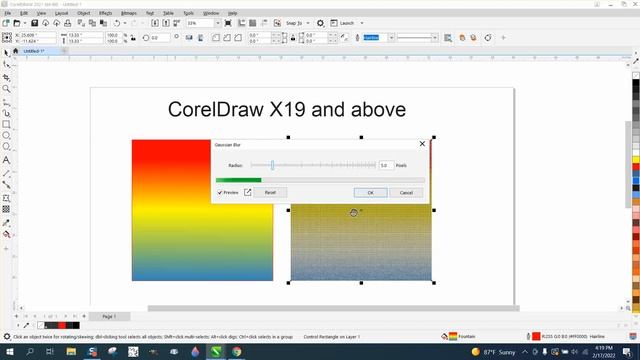Select the Drop Shadow effects tool

[7, 198]
